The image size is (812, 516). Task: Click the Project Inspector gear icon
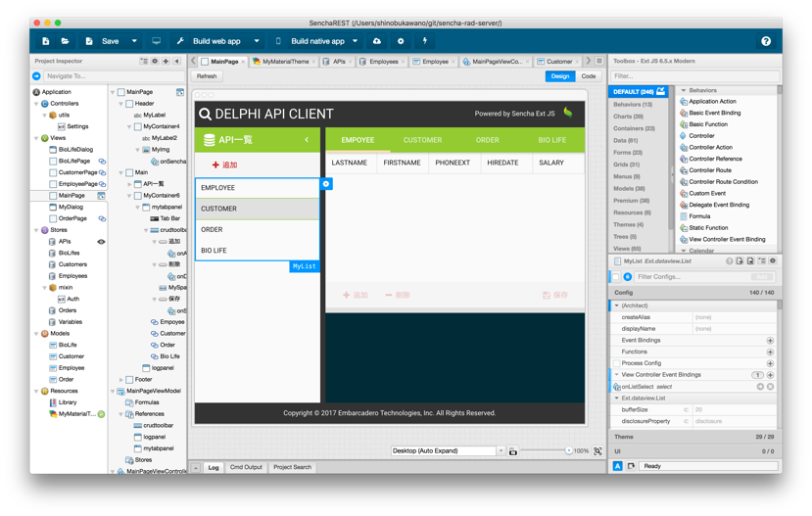(x=155, y=61)
